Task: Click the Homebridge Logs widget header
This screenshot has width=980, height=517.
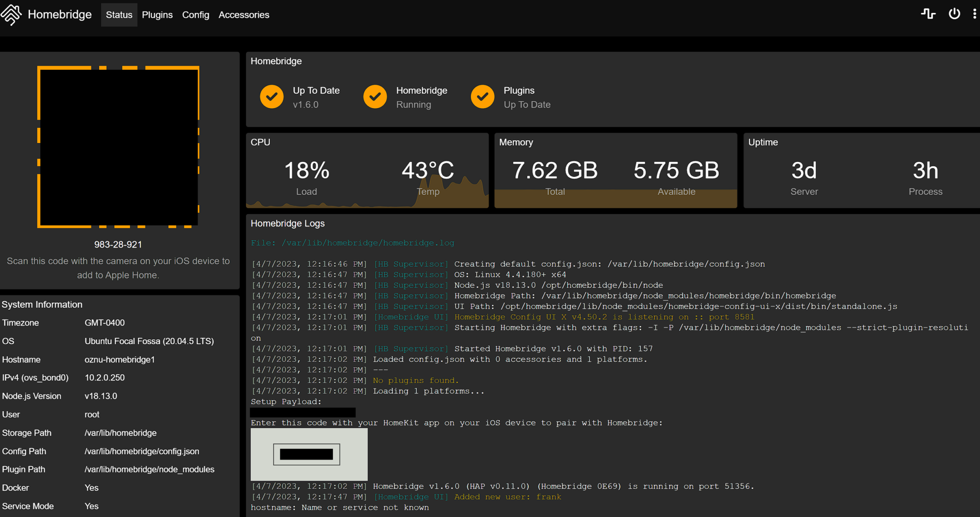Action: pyautogui.click(x=288, y=223)
